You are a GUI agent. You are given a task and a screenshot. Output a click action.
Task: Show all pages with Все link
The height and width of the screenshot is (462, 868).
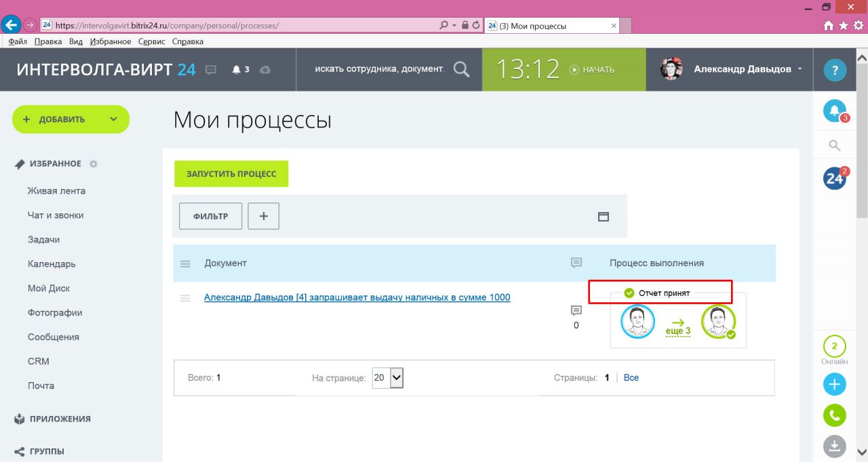tap(631, 377)
